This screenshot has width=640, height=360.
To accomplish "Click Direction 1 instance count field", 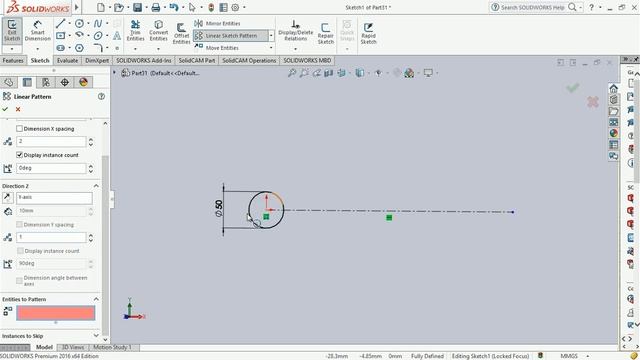I will pos(51,141).
